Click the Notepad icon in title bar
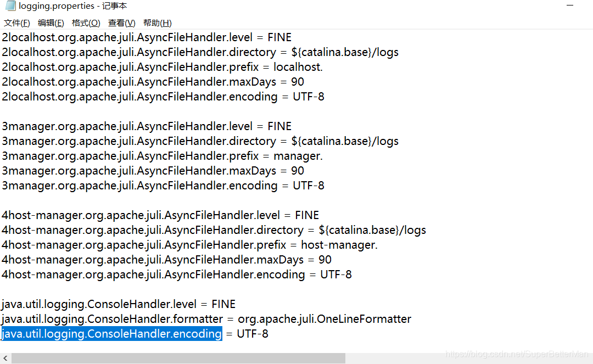The height and width of the screenshot is (364, 593). point(10,5)
